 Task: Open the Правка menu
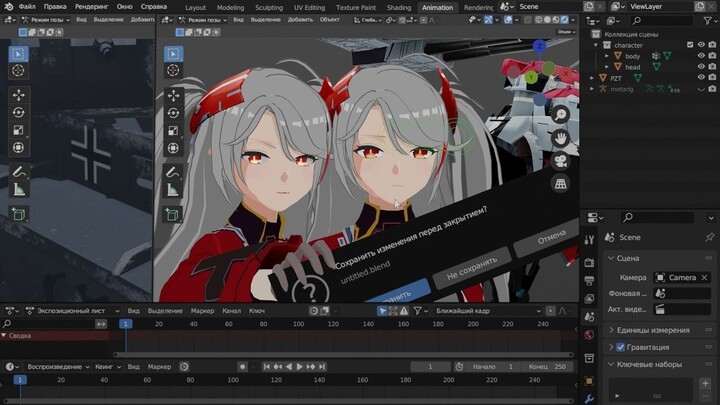pyautogui.click(x=55, y=6)
